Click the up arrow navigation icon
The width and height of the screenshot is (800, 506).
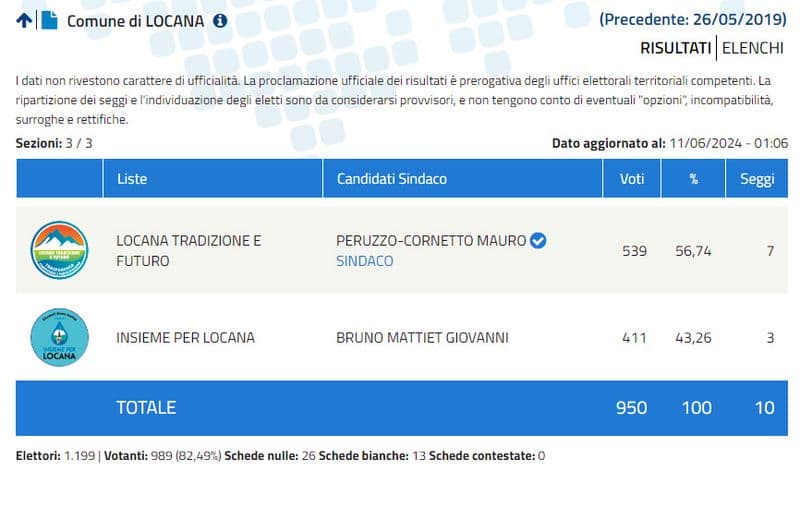tap(24, 21)
